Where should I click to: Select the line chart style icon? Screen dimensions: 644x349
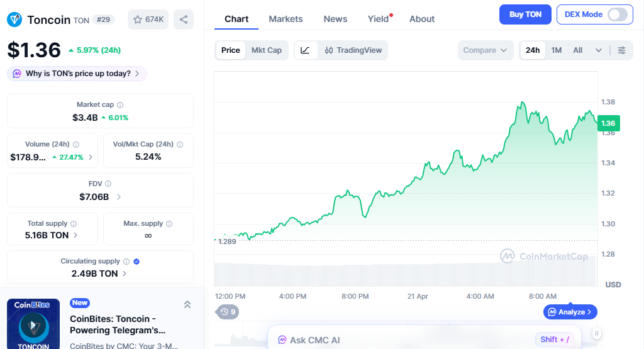coord(305,50)
